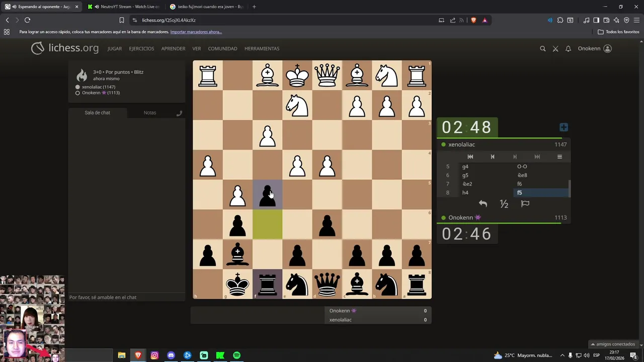Viewport: 644px width, 362px height.
Task: Open EJERCICIOS menu
Action: [x=141, y=49]
